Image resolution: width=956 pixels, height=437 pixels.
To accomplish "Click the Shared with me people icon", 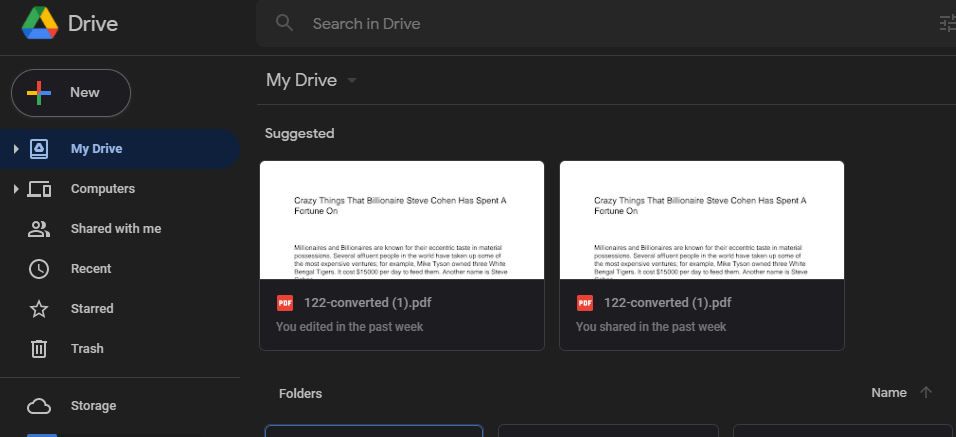I will (39, 229).
